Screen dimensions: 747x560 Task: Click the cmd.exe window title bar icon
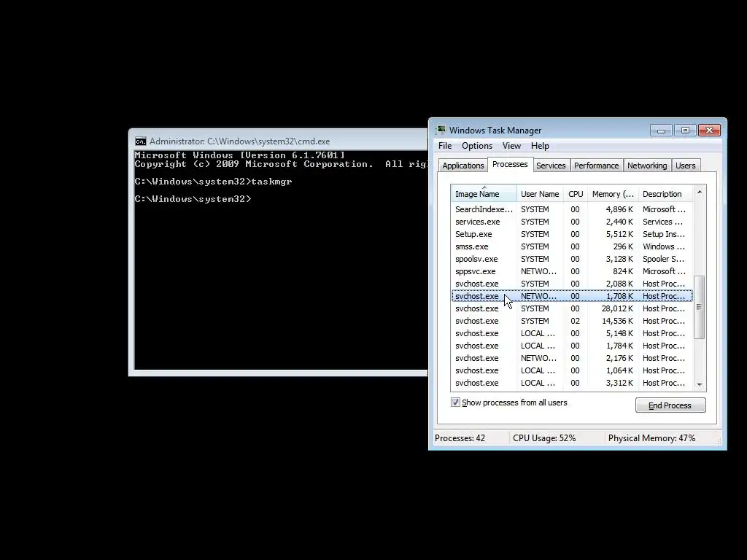[x=141, y=141]
